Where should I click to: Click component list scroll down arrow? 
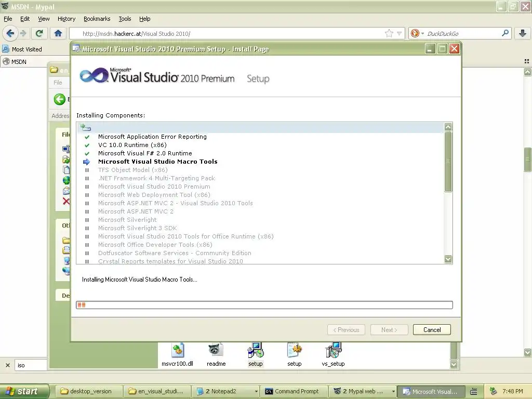pyautogui.click(x=448, y=259)
